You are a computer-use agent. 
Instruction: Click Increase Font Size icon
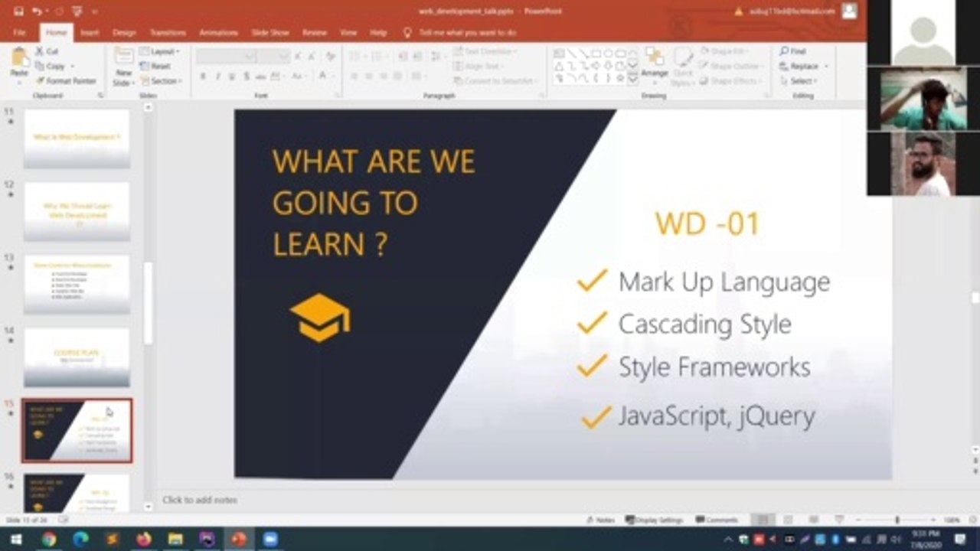click(298, 57)
